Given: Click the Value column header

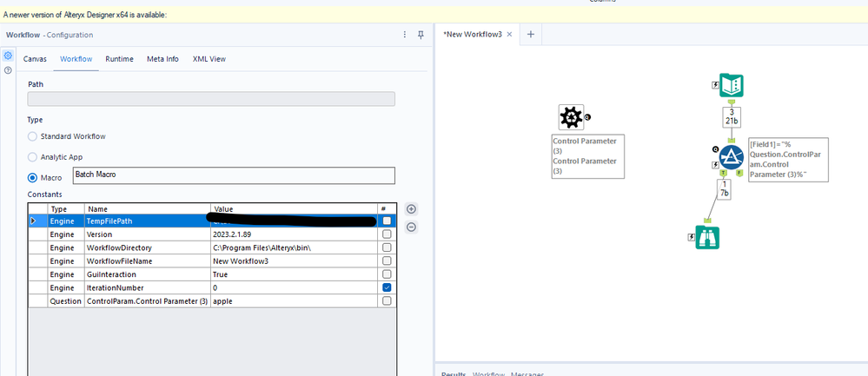Looking at the screenshot, I should tap(295, 209).
